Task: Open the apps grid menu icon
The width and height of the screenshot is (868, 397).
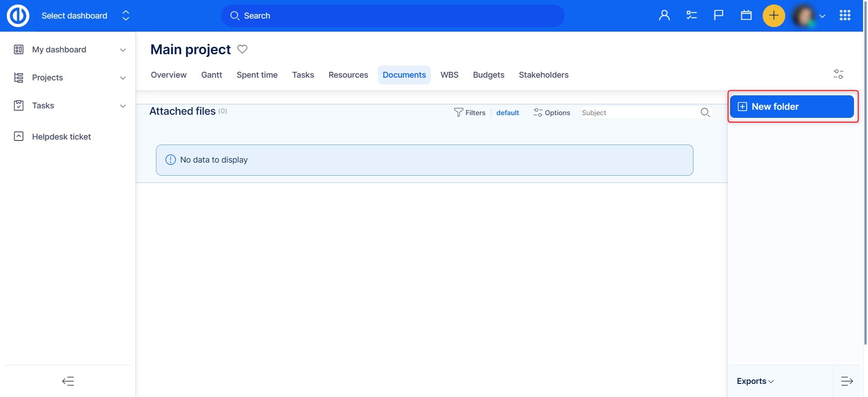Action: tap(844, 16)
